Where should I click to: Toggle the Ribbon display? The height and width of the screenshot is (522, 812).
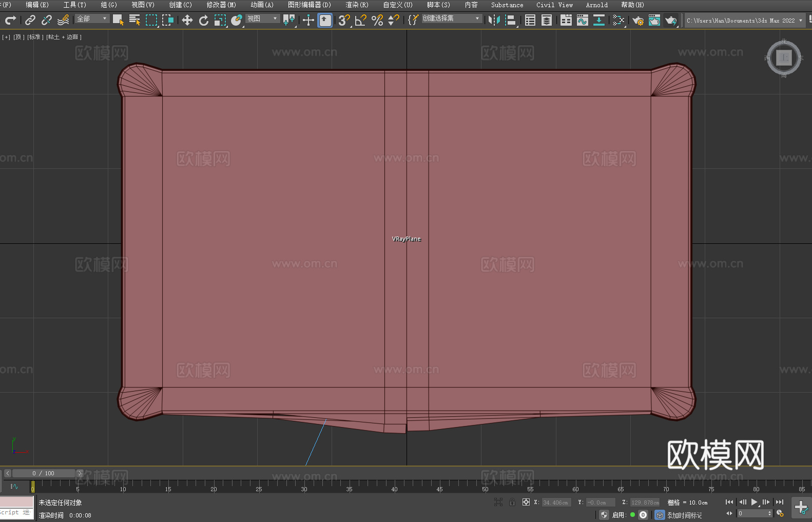(566, 20)
